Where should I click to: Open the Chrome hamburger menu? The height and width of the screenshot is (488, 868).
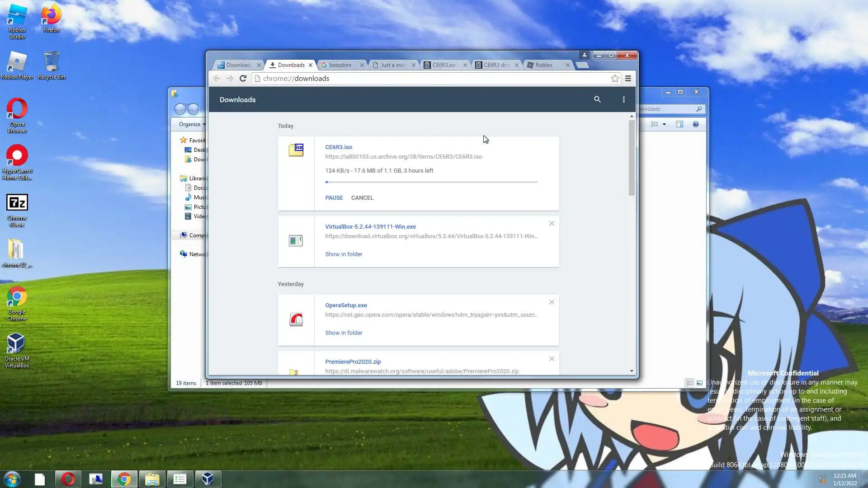point(628,79)
